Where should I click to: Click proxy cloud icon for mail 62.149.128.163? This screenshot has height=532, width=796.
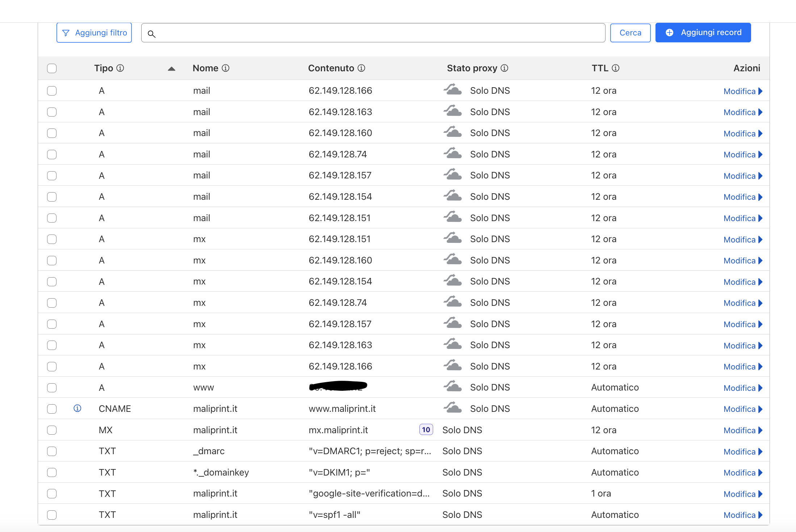[x=453, y=111]
